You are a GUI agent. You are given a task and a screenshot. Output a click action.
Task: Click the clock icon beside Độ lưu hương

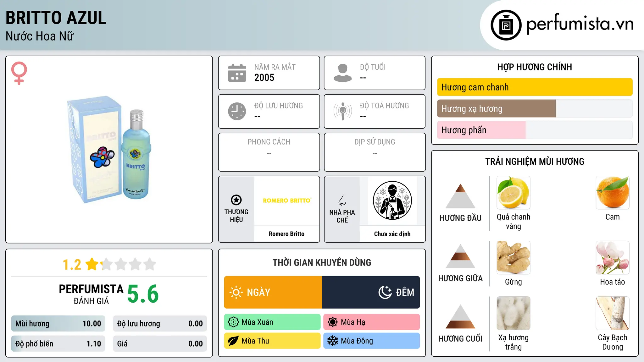[237, 111]
